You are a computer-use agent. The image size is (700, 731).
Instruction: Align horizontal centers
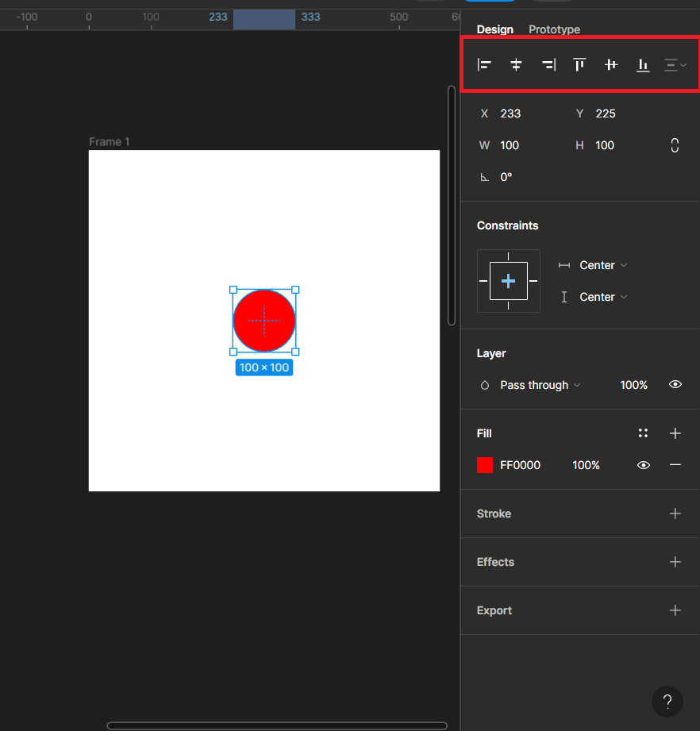tap(516, 65)
